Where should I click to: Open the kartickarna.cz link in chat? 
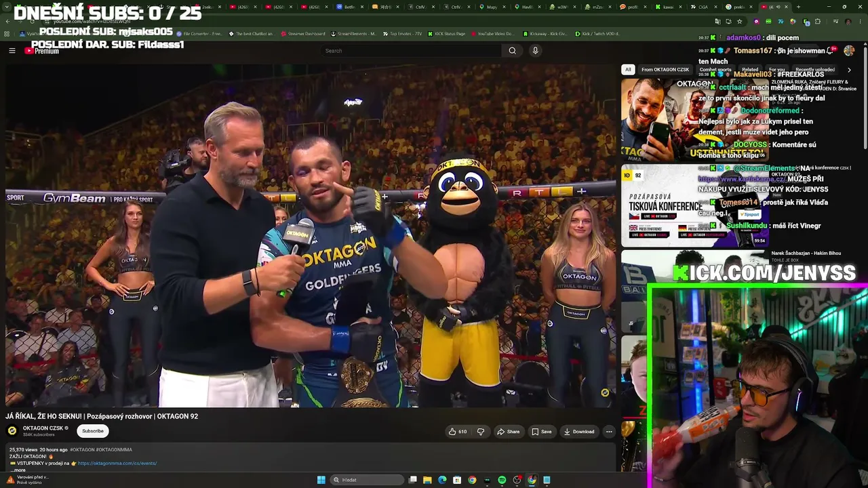tap(742, 179)
